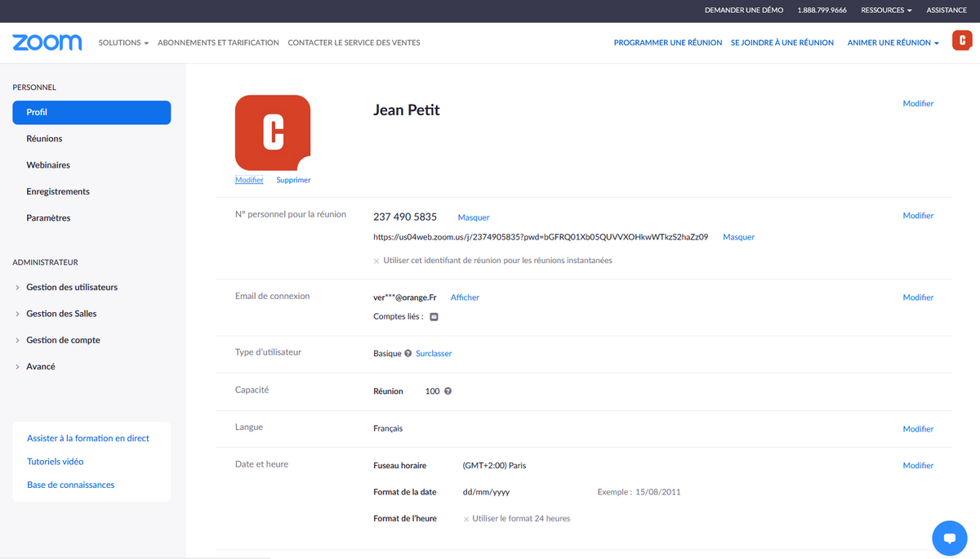
Task: Open the red C account avatar in header
Action: pyautogui.click(x=961, y=41)
